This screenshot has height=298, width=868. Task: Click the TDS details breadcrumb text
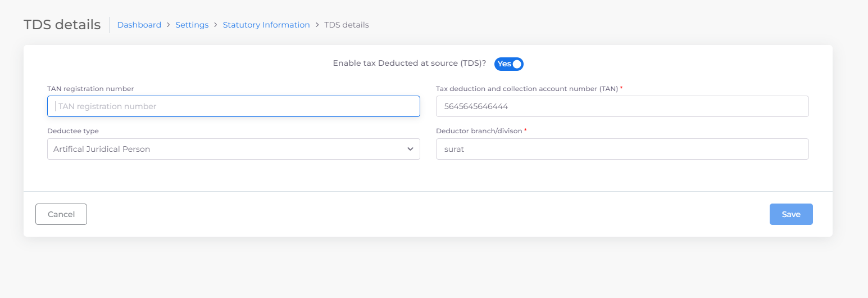(347, 25)
